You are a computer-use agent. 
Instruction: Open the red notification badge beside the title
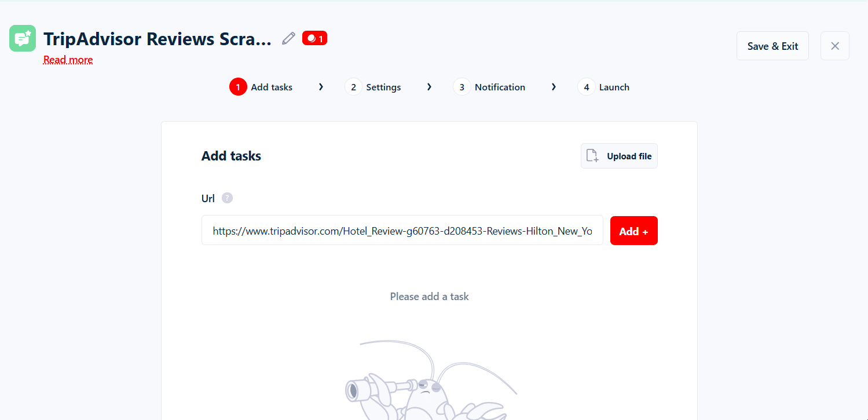[314, 38]
